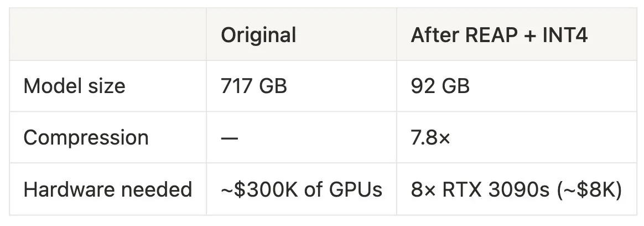Select the dash in the Compression row

click(x=230, y=137)
